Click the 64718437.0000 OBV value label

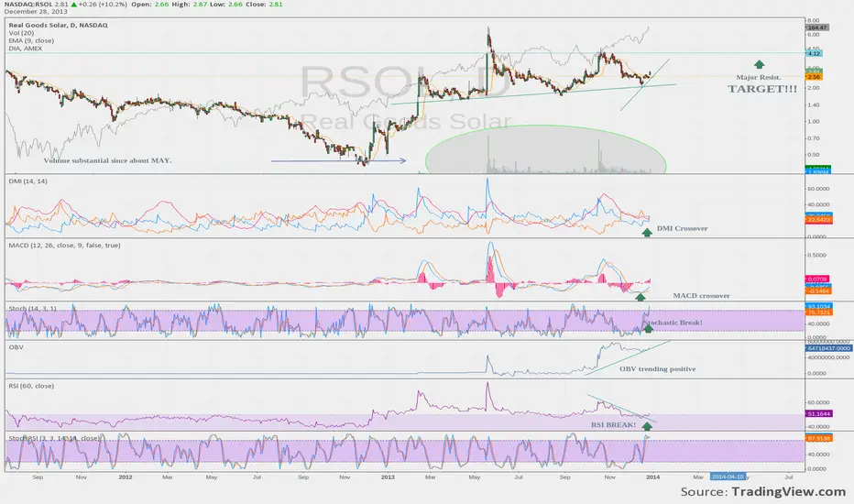(827, 347)
